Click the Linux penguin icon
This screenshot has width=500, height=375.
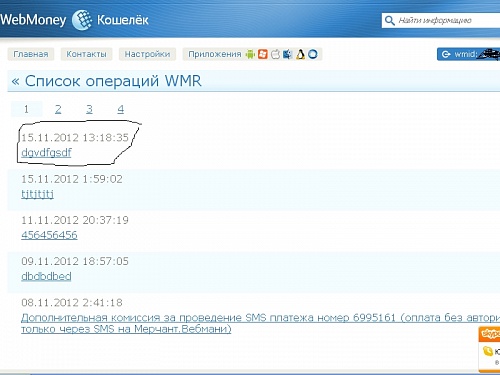pos(300,54)
